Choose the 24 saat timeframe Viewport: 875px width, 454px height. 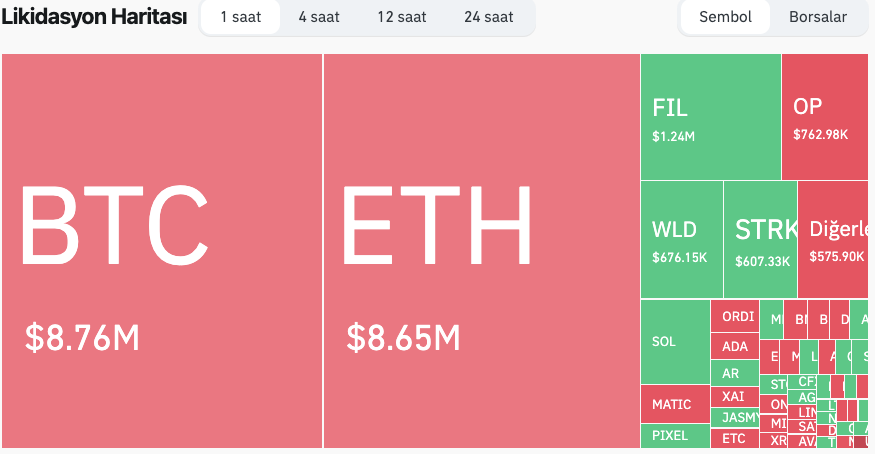489,17
